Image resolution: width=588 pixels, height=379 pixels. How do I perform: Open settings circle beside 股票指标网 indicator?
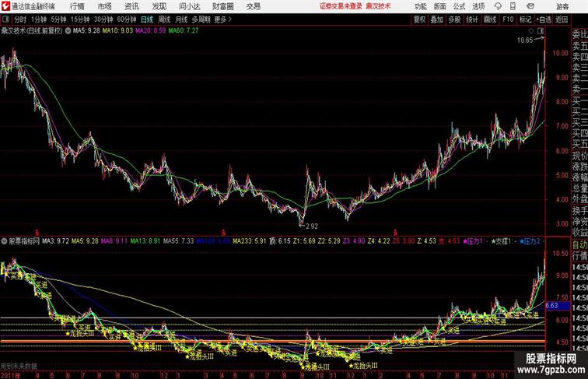pos(4,241)
